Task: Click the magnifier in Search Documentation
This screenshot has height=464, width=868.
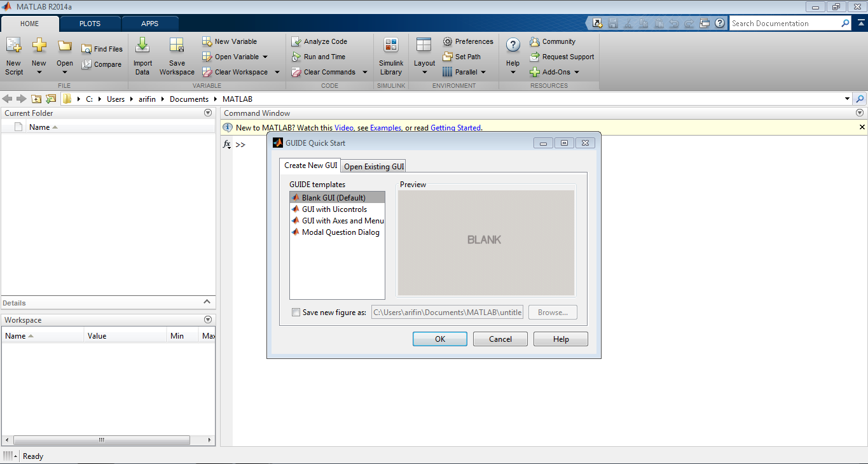Action: [x=845, y=24]
